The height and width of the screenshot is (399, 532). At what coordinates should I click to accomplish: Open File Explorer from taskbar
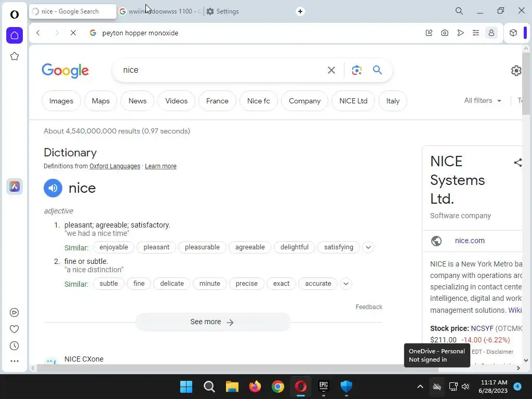pos(232,387)
